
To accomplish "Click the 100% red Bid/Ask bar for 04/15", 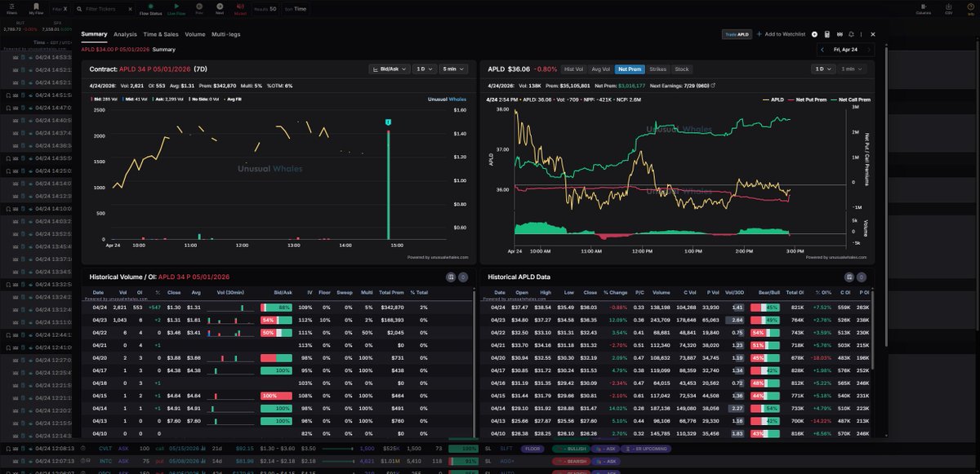I will click(x=277, y=396).
